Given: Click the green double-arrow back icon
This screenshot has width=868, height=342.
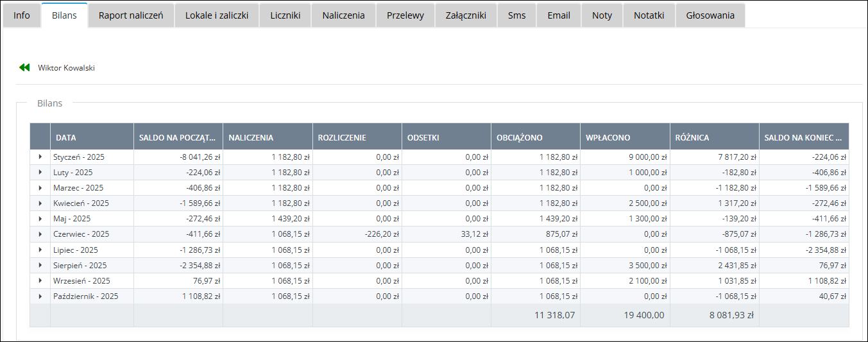Looking at the screenshot, I should 24,67.
